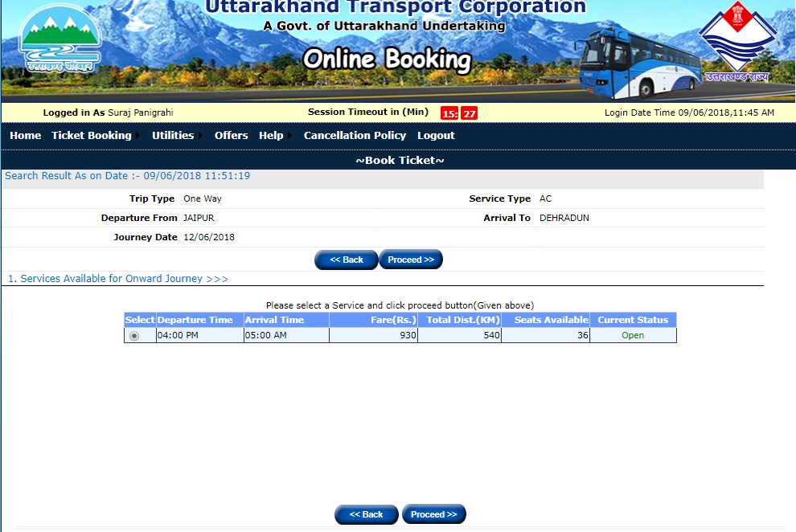The height and width of the screenshot is (532, 796).
Task: Click the Uttarakhand Tourism logo
Action: pyautogui.click(x=60, y=39)
